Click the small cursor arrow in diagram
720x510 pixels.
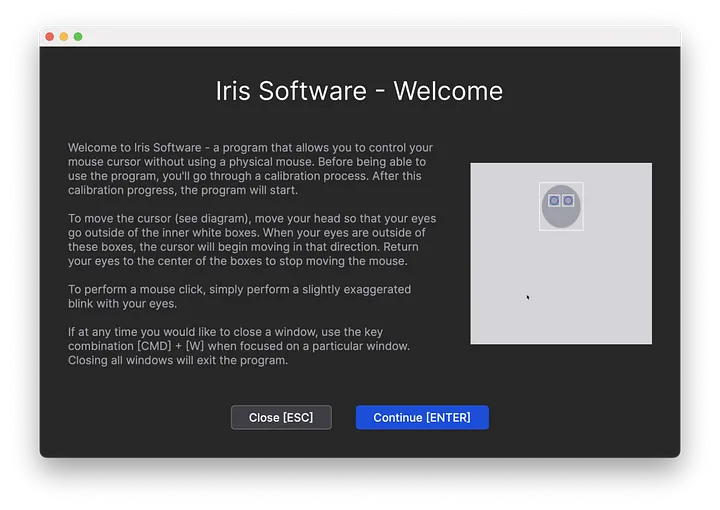pos(528,297)
